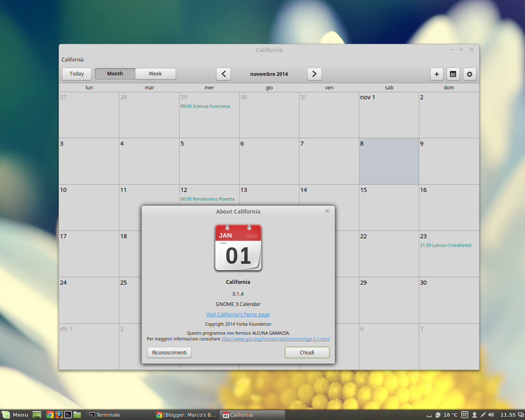Viewport: 525px width, 420px height.
Task: Select day 6 in the calendar
Action: coord(269,161)
